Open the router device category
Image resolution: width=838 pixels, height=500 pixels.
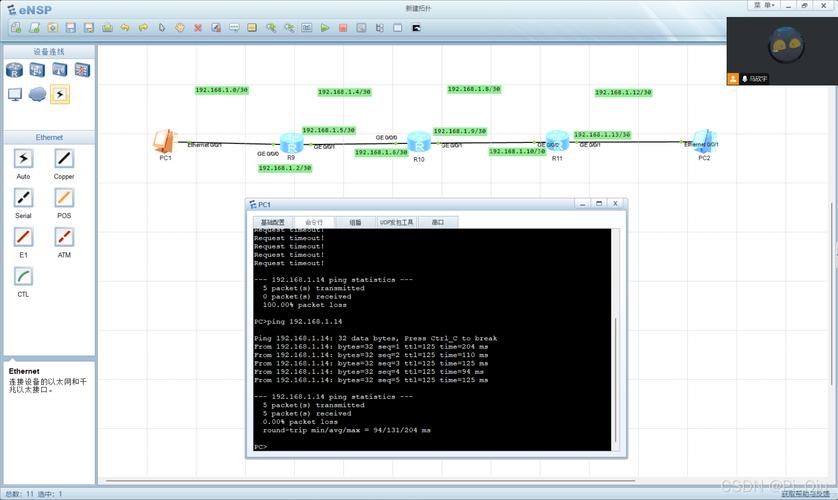(x=14, y=69)
